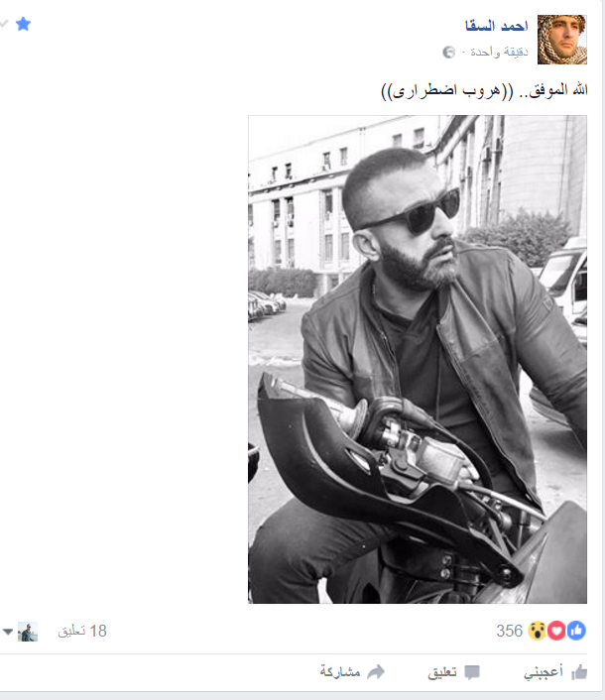Image resolution: width=605 pixels, height=700 pixels.
Task: Click the globe privacy icon near the timestamp
Action: (x=448, y=53)
